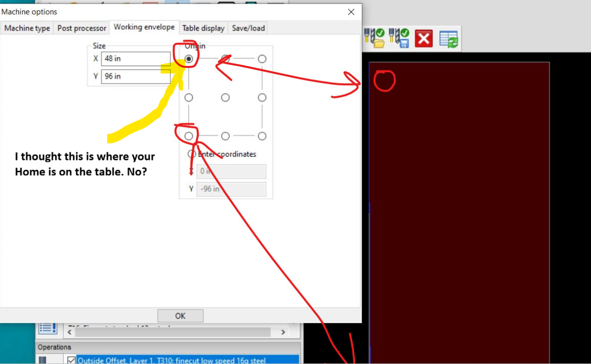Select the bottom-left origin radio button
Screen dimensions: 591x364
(x=189, y=136)
